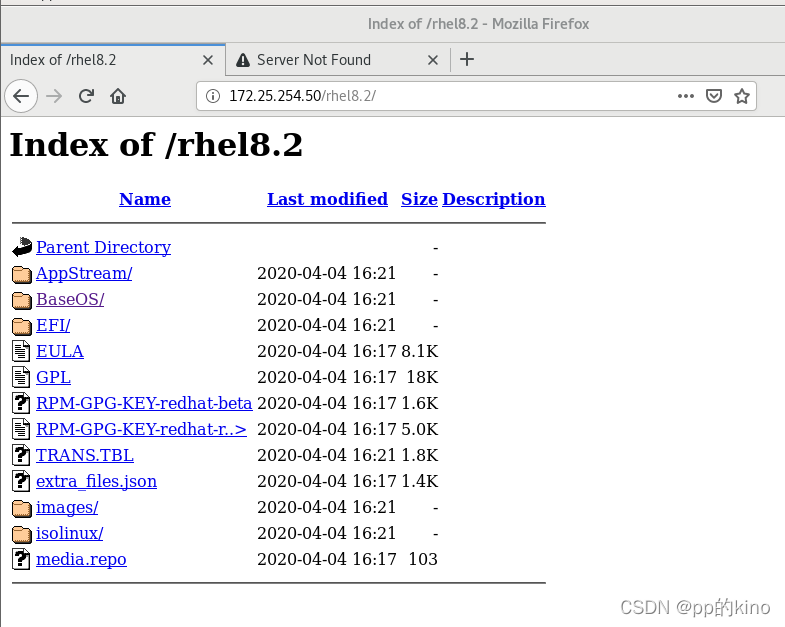Image resolution: width=785 pixels, height=627 pixels.
Task: Click the text file icon beside RPM-GPG-KEY-redhat-r..>
Action: tap(21, 429)
